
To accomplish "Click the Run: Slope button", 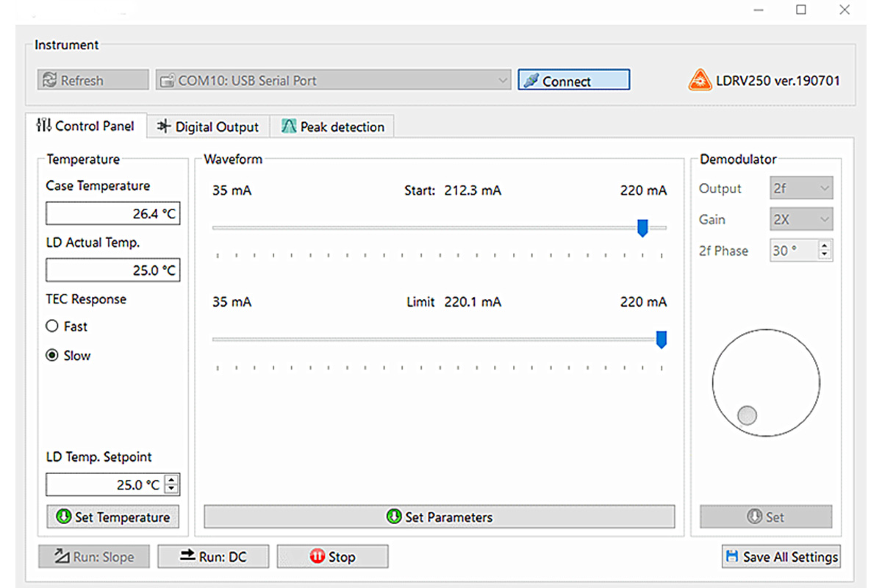I will pyautogui.click(x=93, y=557).
